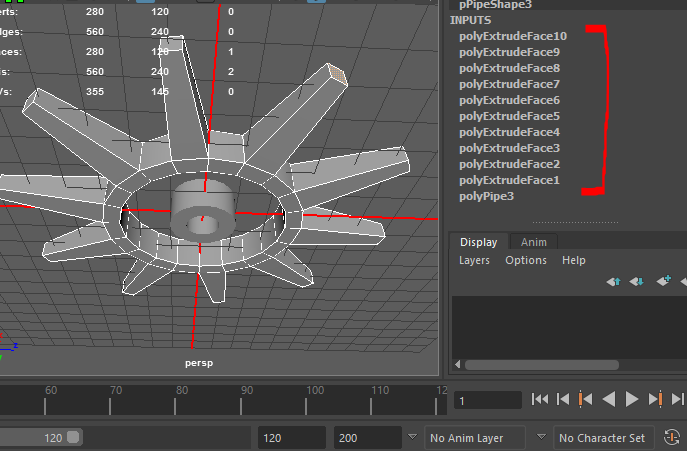Click the move layer down icon

click(x=637, y=282)
